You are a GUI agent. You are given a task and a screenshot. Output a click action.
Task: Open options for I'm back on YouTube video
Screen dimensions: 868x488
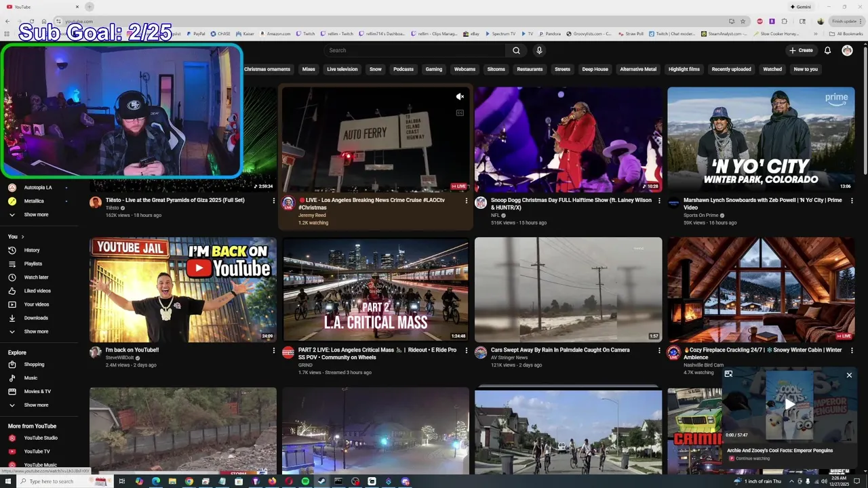[x=274, y=350]
